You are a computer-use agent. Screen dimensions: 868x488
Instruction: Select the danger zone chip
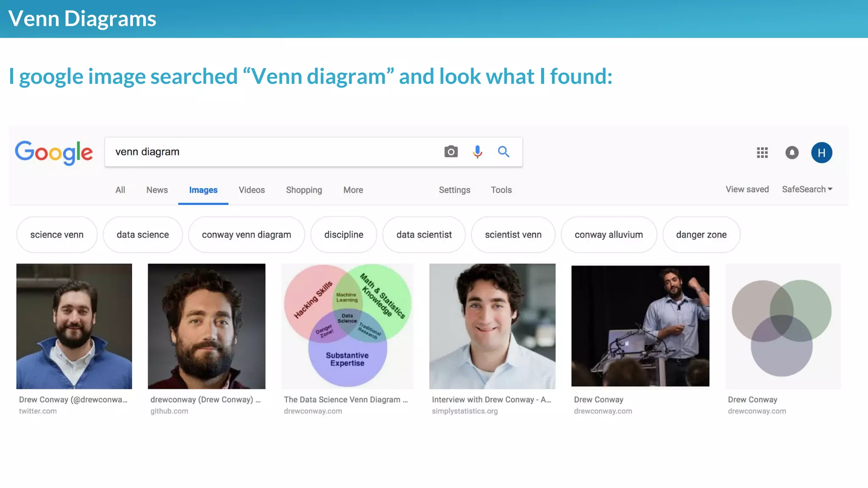coord(701,235)
